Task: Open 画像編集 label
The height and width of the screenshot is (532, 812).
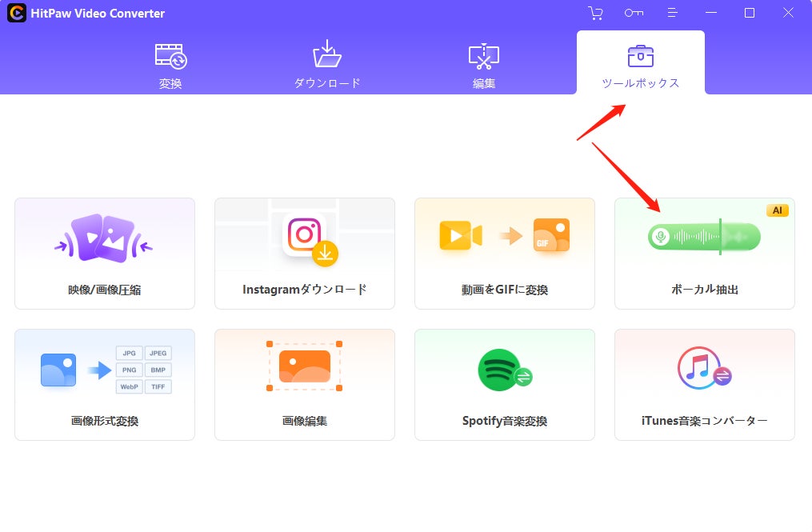Action: 305,421
